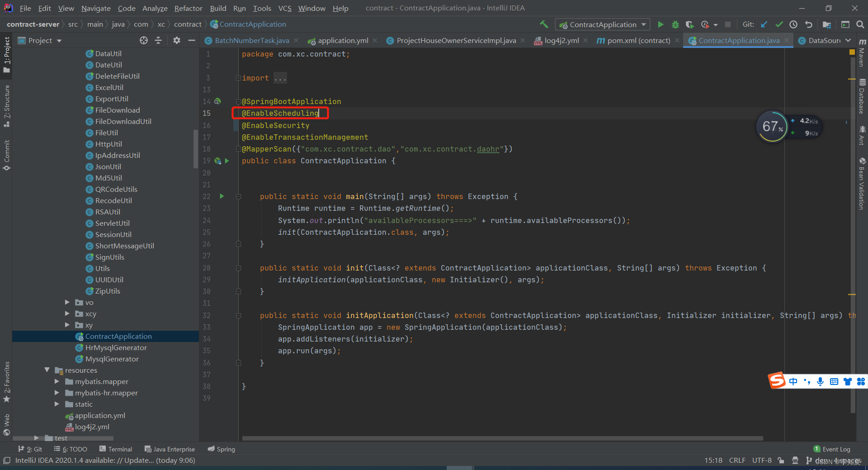Expand the vo folder
The width and height of the screenshot is (868, 470).
pos(67,302)
